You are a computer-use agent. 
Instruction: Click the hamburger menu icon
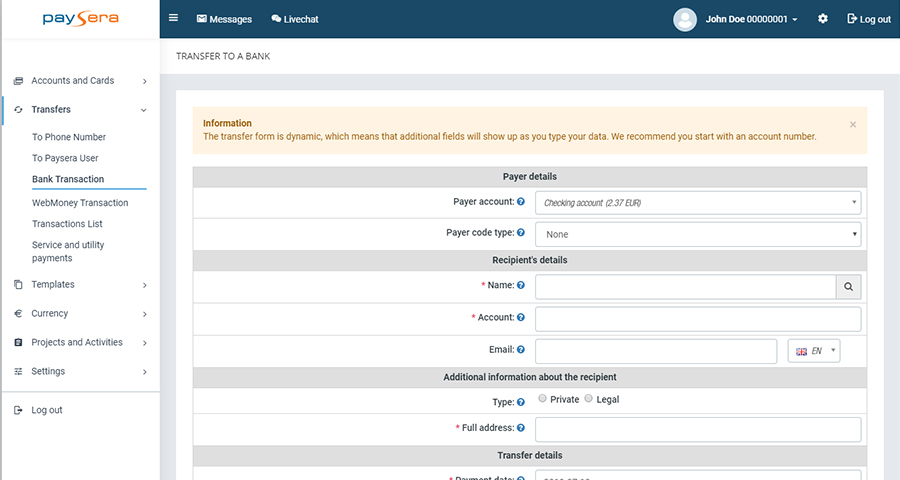point(174,18)
